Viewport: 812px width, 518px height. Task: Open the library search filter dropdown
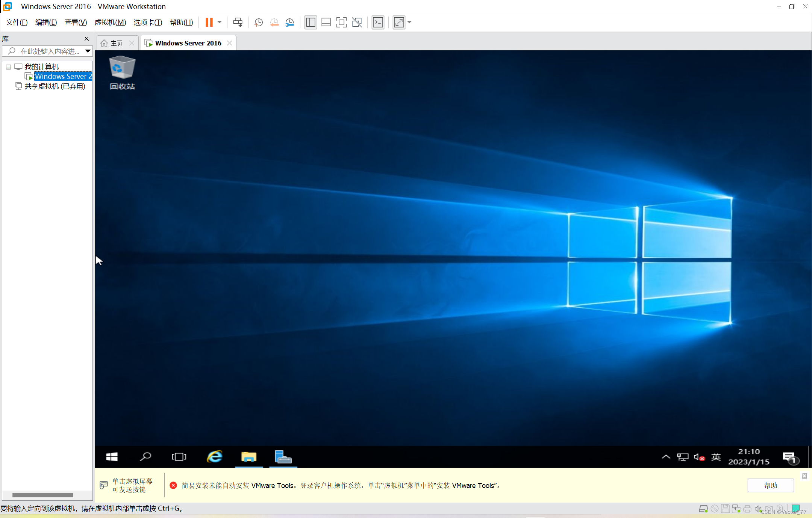tap(88, 51)
